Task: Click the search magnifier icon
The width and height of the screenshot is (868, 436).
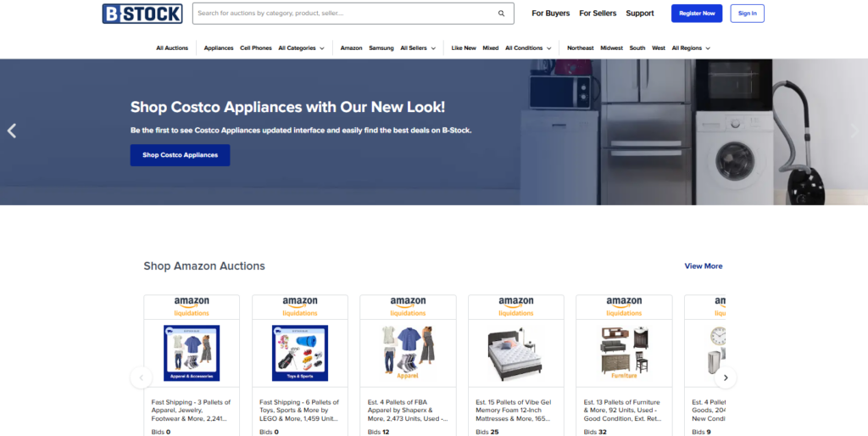Action: (501, 14)
